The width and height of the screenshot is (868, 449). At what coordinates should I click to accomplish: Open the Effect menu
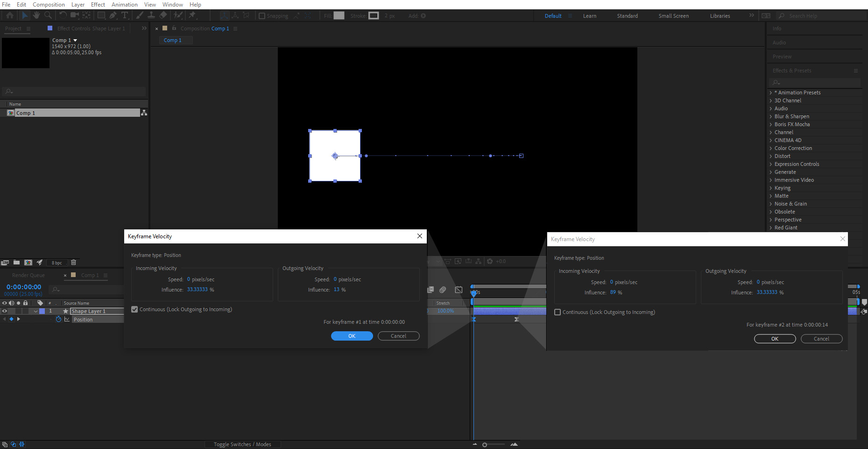[98, 5]
